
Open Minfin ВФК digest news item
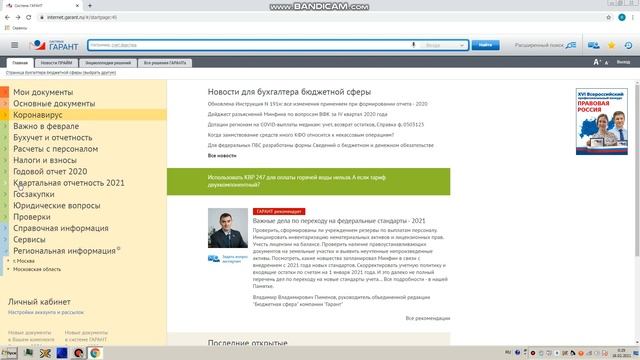(297, 114)
